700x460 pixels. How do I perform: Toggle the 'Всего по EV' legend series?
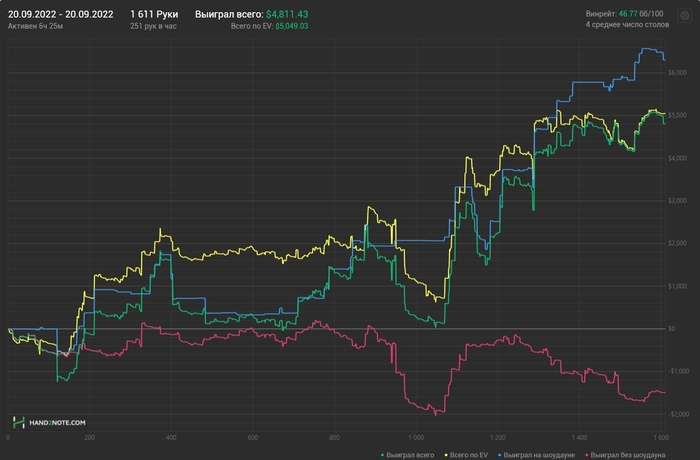click(466, 455)
